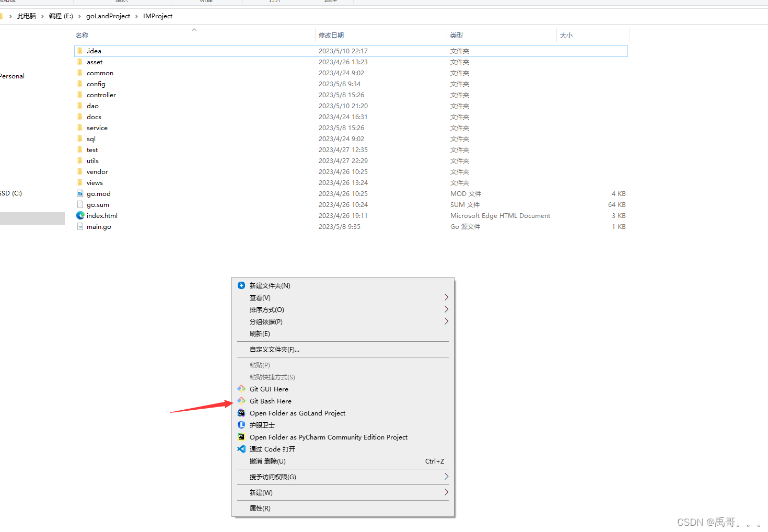Click the blue 新建文件夹 icon
This screenshot has height=532, width=768.
click(241, 285)
